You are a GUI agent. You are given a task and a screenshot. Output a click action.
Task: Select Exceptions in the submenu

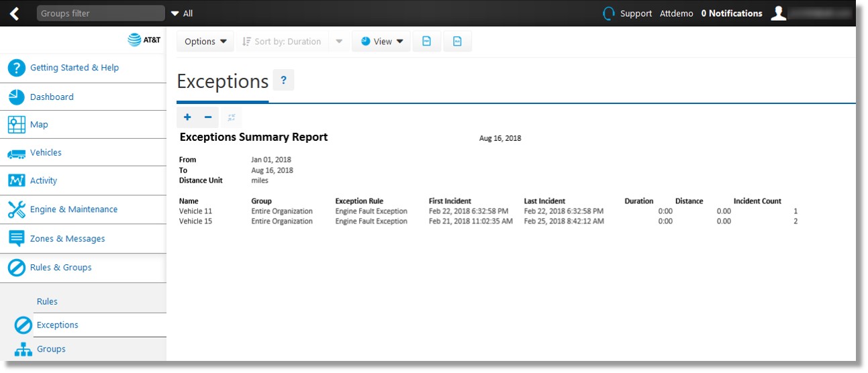58,325
